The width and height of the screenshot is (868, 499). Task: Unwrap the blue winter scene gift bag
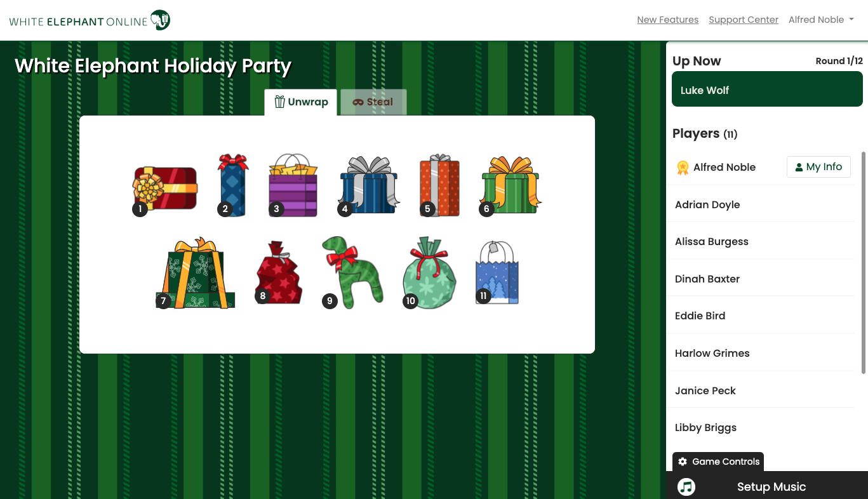[x=497, y=272]
